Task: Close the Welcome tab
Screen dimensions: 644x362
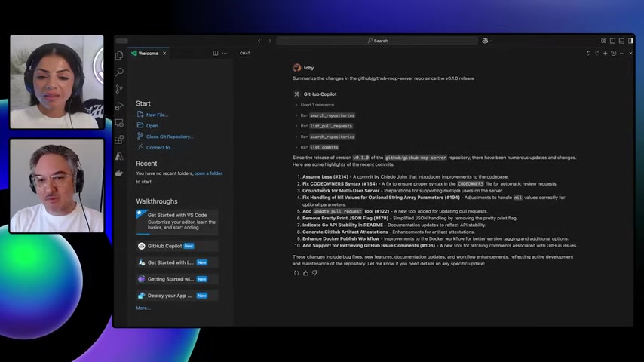Action: point(164,53)
